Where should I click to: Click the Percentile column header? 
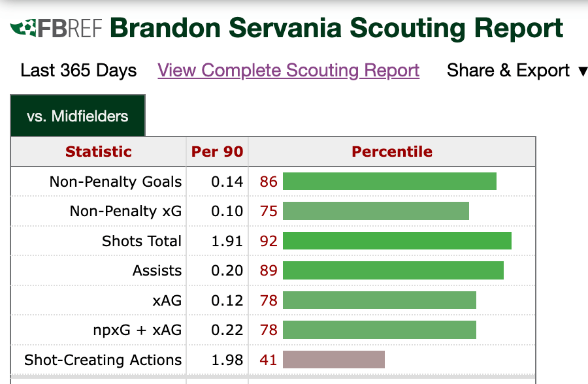[392, 152]
